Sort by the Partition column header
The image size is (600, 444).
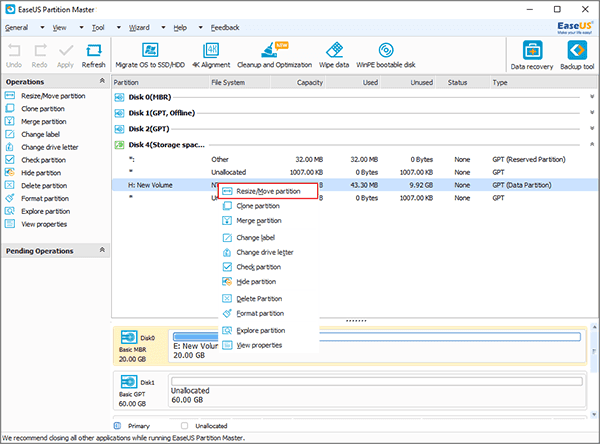160,82
